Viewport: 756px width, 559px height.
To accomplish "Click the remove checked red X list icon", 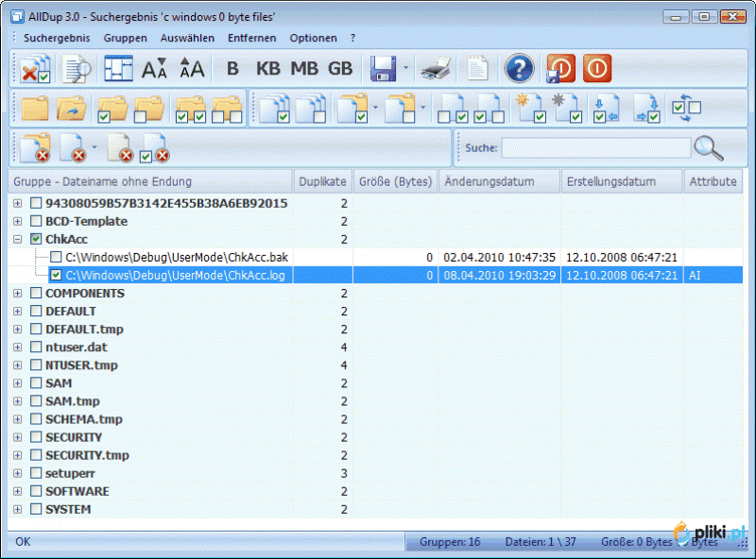I will coord(35,68).
